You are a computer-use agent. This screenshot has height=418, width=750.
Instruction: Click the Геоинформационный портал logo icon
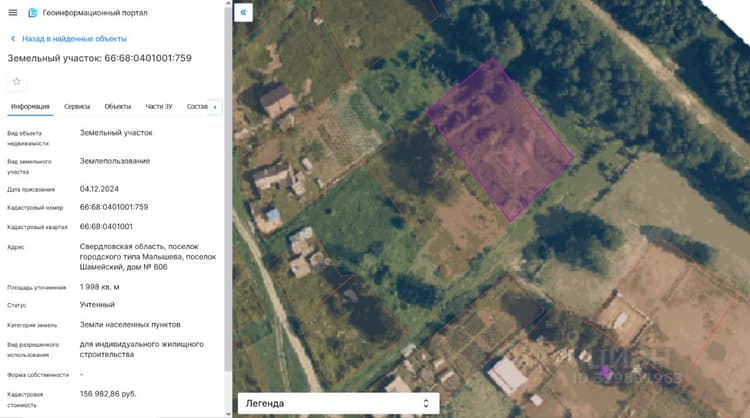(x=33, y=12)
